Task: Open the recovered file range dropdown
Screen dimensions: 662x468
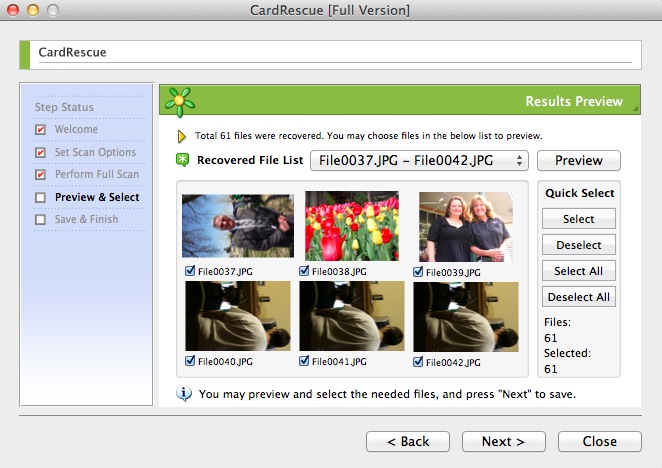Action: pos(419,160)
